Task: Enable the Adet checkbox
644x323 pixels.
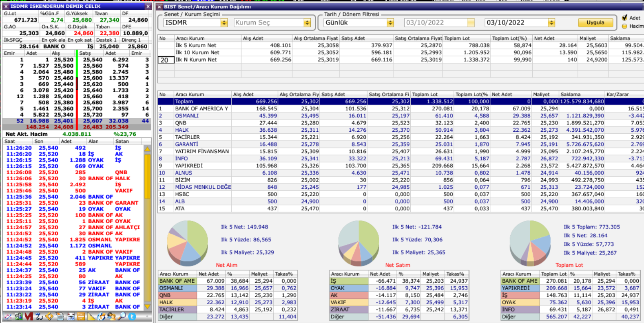Action: click(624, 18)
